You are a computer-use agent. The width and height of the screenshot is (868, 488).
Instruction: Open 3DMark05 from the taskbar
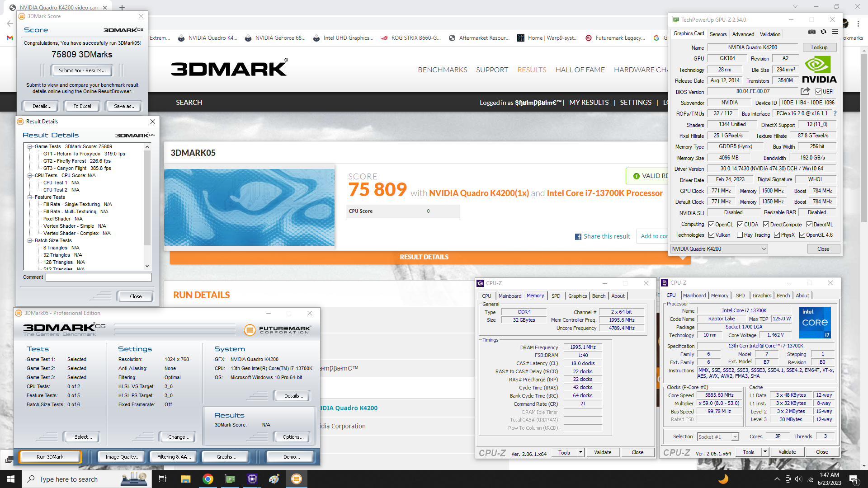pyautogui.click(x=297, y=479)
